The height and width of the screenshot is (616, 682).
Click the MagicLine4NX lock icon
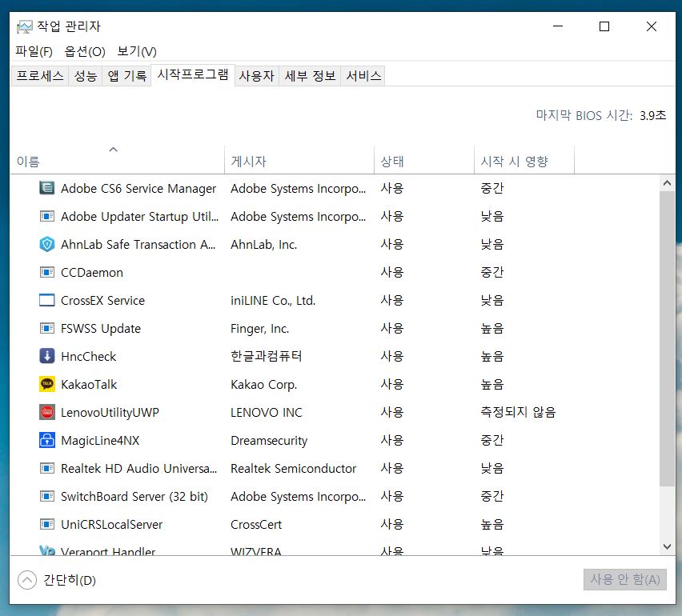point(47,440)
